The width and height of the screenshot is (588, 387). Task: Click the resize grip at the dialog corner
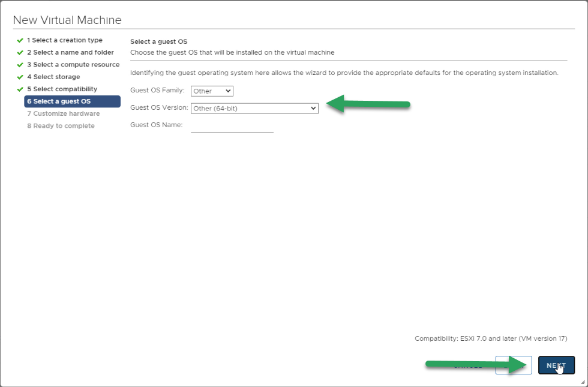click(x=583, y=382)
